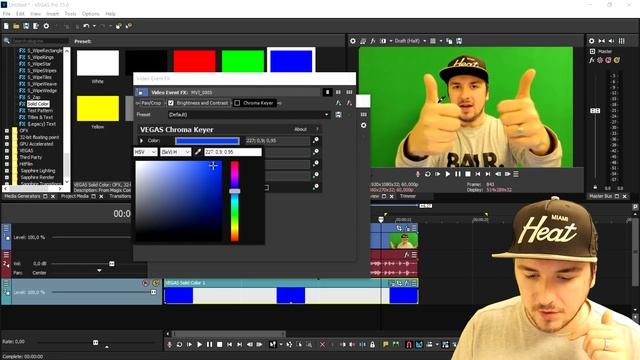Save the project with the disk icon
The width and height of the screenshot is (640, 360).
point(26,26)
